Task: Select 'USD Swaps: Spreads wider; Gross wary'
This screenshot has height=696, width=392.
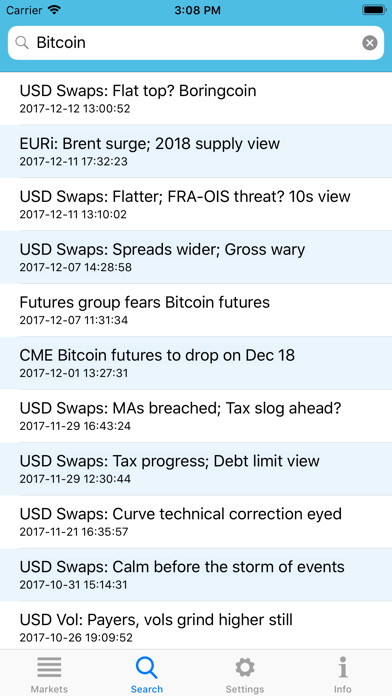Action: [196, 257]
